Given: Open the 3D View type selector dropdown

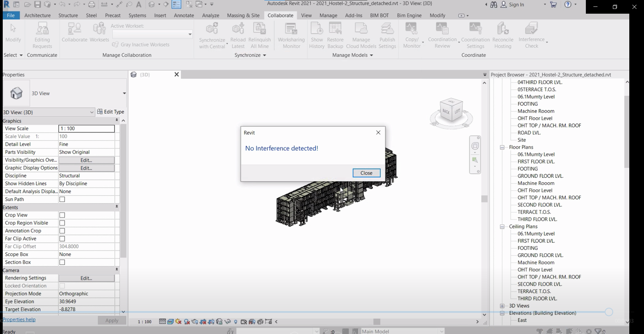Looking at the screenshot, I should pyautogui.click(x=124, y=93).
